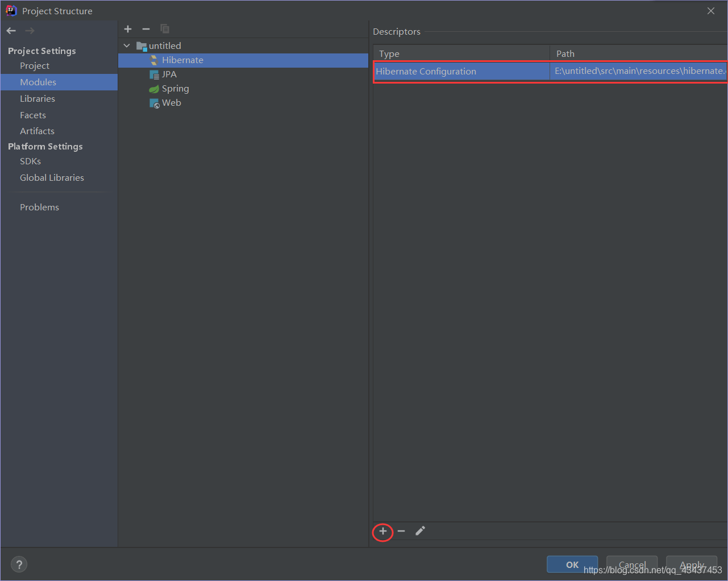Image resolution: width=728 pixels, height=581 pixels.
Task: Click the Web facet icon
Action: [x=154, y=103]
